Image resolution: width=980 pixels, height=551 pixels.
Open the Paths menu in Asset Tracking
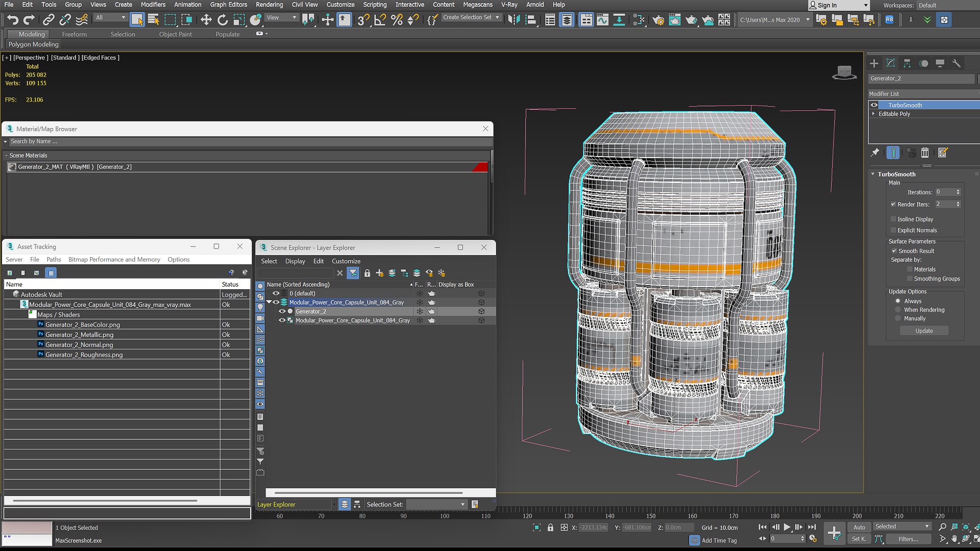pyautogui.click(x=54, y=259)
